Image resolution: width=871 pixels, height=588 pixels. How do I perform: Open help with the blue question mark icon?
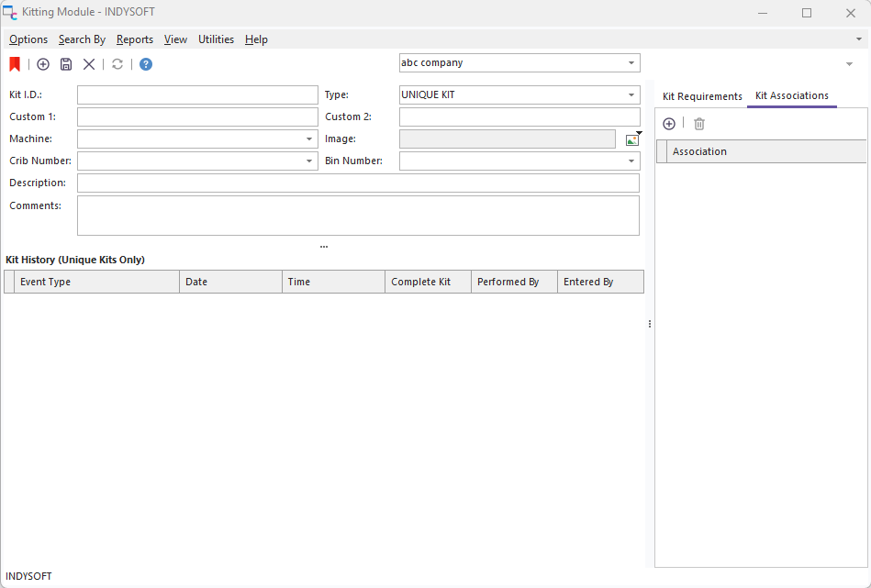click(146, 64)
